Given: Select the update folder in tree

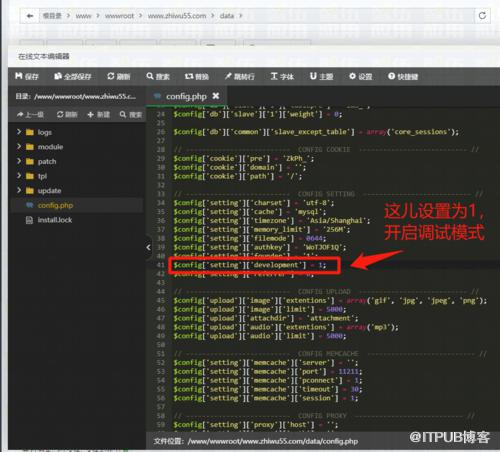Looking at the screenshot, I should (49, 191).
